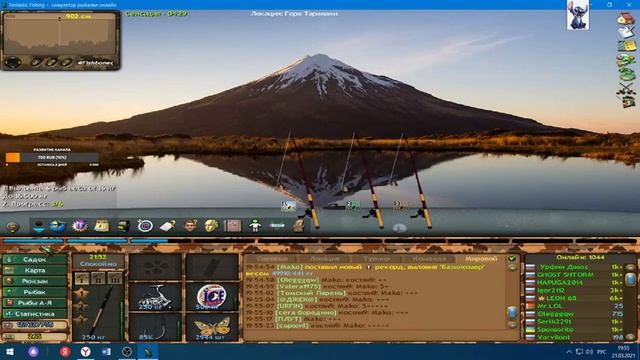Screen dimensions: 640x360
Task: Click the empty groundbait slot
Action: (x=155, y=266)
